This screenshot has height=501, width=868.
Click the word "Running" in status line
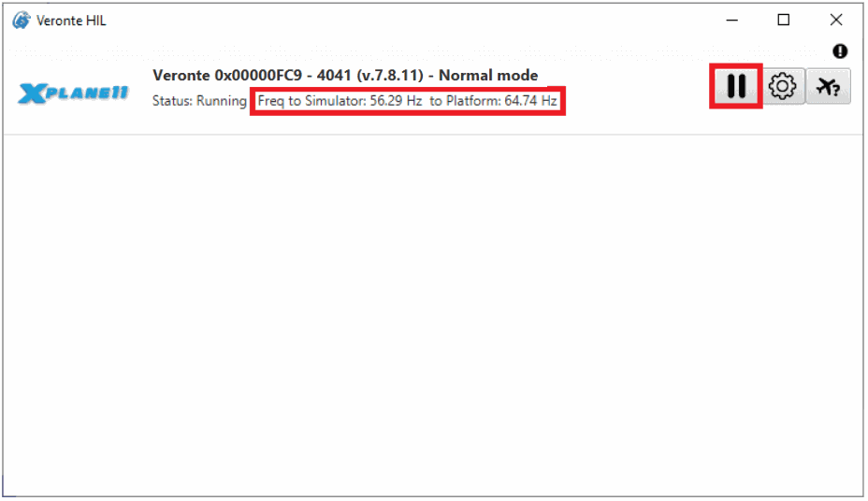tap(222, 101)
